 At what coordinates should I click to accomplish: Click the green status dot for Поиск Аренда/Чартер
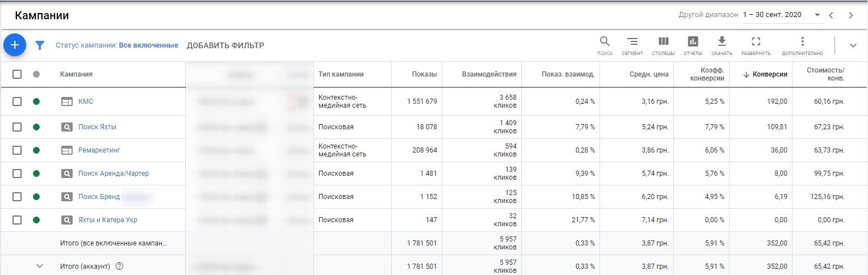coord(36,174)
